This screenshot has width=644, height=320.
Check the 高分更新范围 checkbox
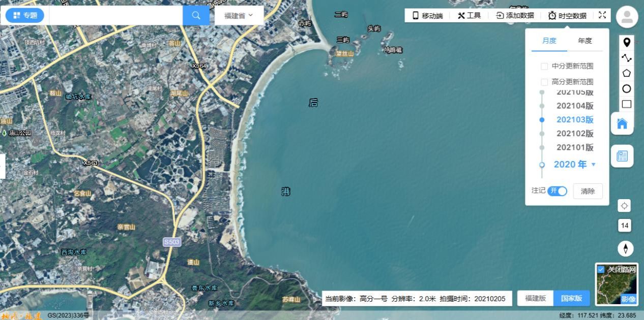[x=544, y=82]
